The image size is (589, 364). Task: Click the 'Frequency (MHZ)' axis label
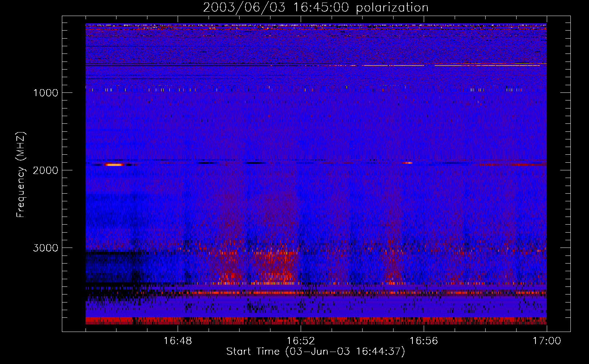pyautogui.click(x=21, y=175)
